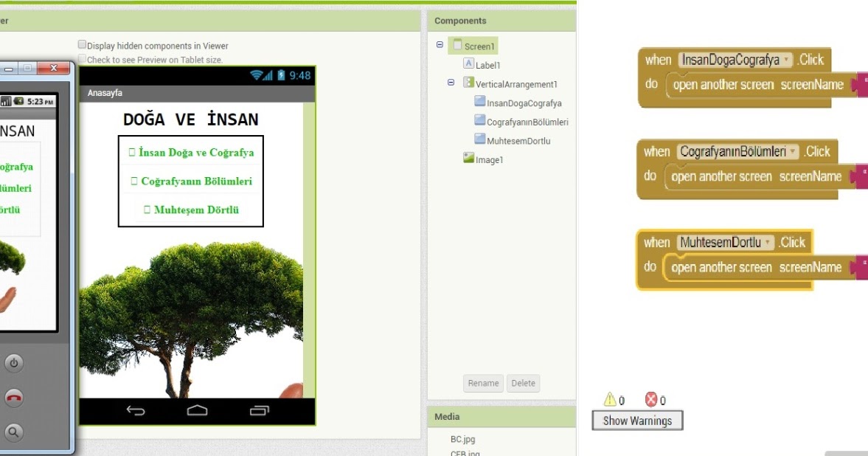Collapse the VerticalArrangement1 tree branch
The image size is (868, 456).
[x=451, y=83]
